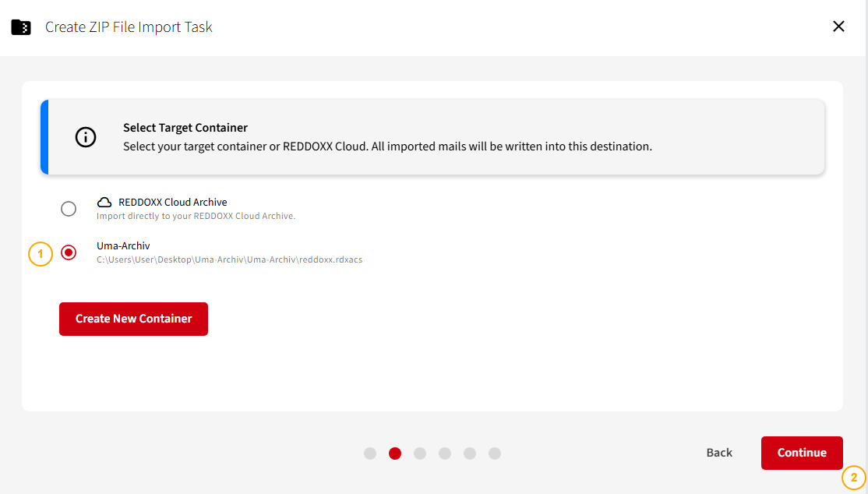Viewport: 868px width, 494px height.
Task: Click the reddoxx.rdxacs container file path text
Action: 229,260
